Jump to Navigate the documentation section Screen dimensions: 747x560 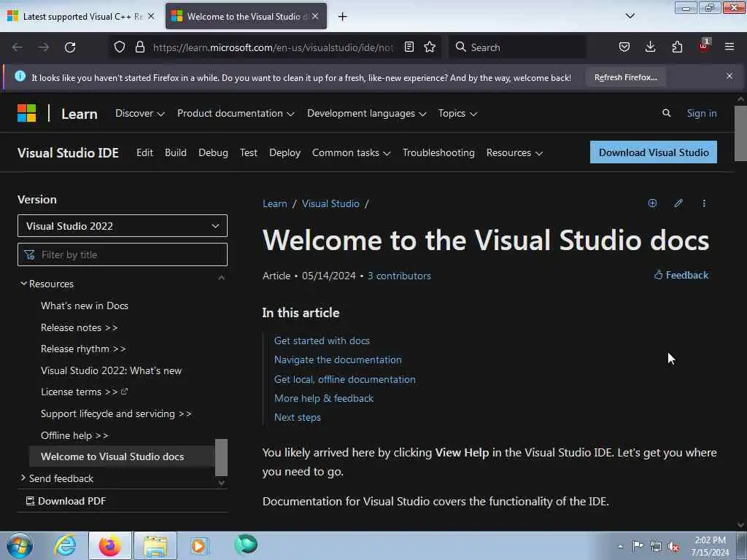click(338, 360)
